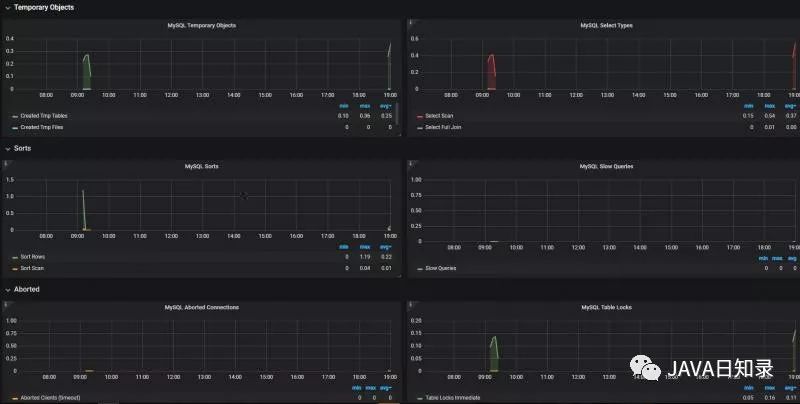Screen dimensions: 800x404
Task: Sort Select Types legend by max
Action: (769, 106)
